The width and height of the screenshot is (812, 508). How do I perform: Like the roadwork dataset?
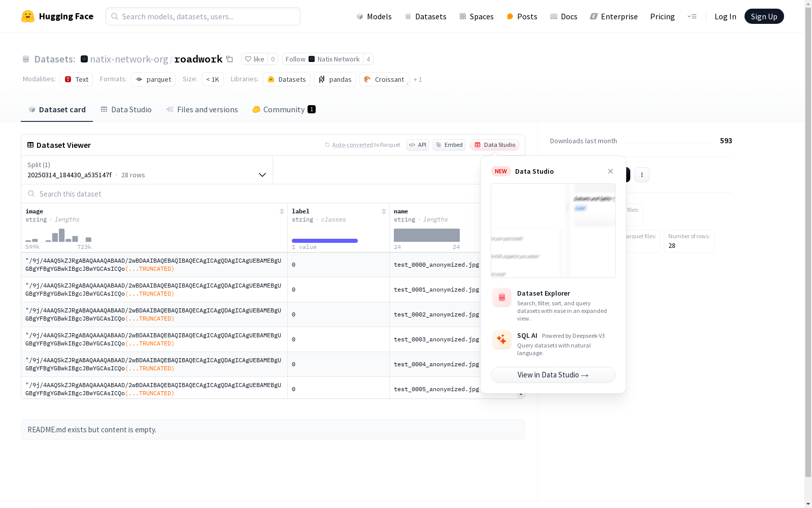(x=254, y=59)
